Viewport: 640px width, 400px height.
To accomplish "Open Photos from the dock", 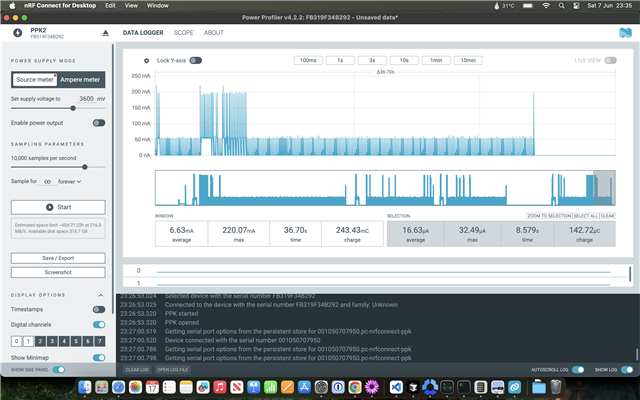I will [136, 387].
